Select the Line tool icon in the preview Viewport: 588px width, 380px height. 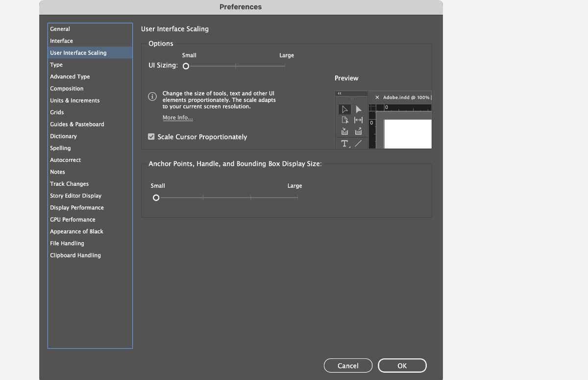tap(359, 143)
